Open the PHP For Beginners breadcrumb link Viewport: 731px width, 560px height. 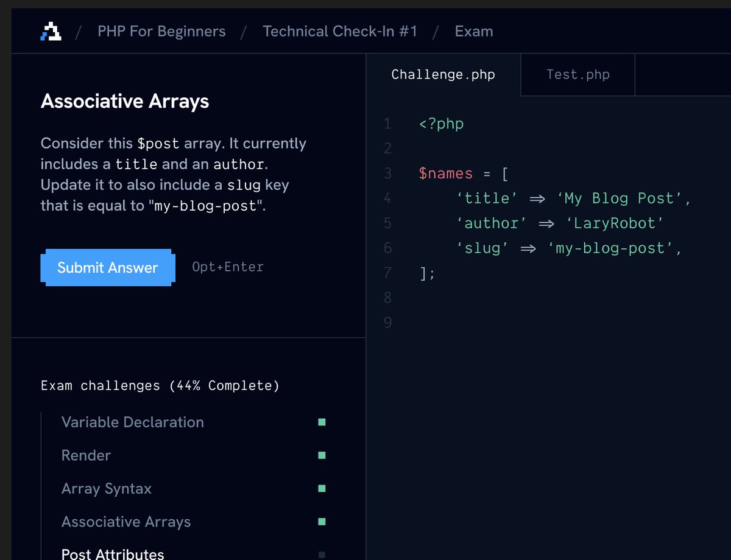pyautogui.click(x=161, y=31)
